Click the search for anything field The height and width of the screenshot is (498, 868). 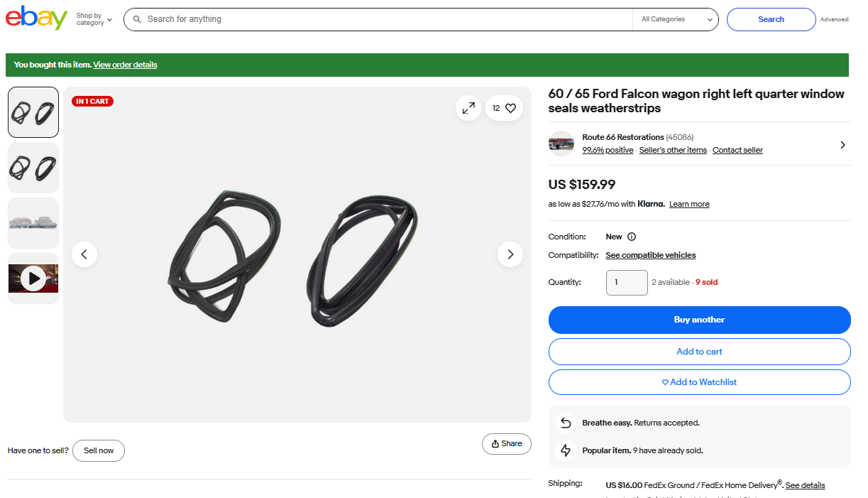tap(383, 20)
